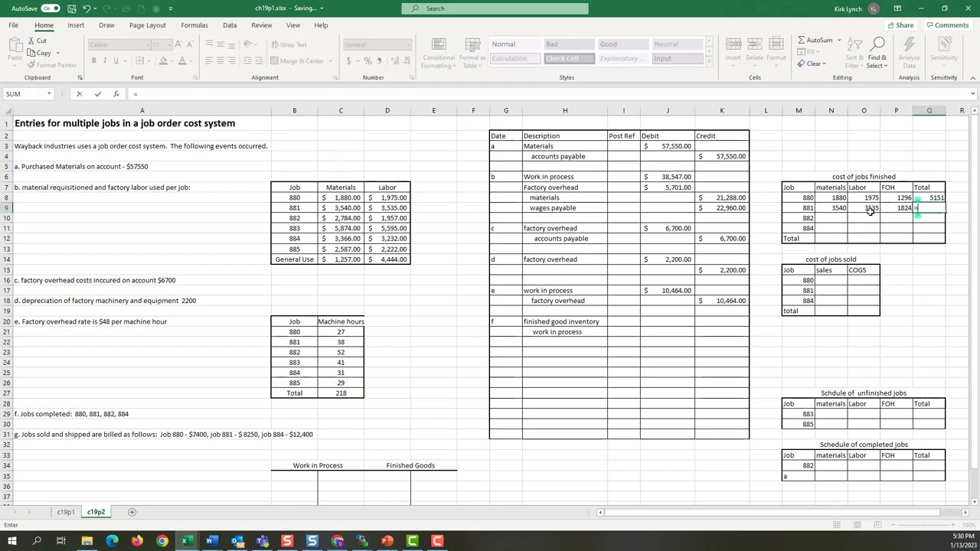
Task: Toggle Wrap Text
Action: pyautogui.click(x=288, y=44)
